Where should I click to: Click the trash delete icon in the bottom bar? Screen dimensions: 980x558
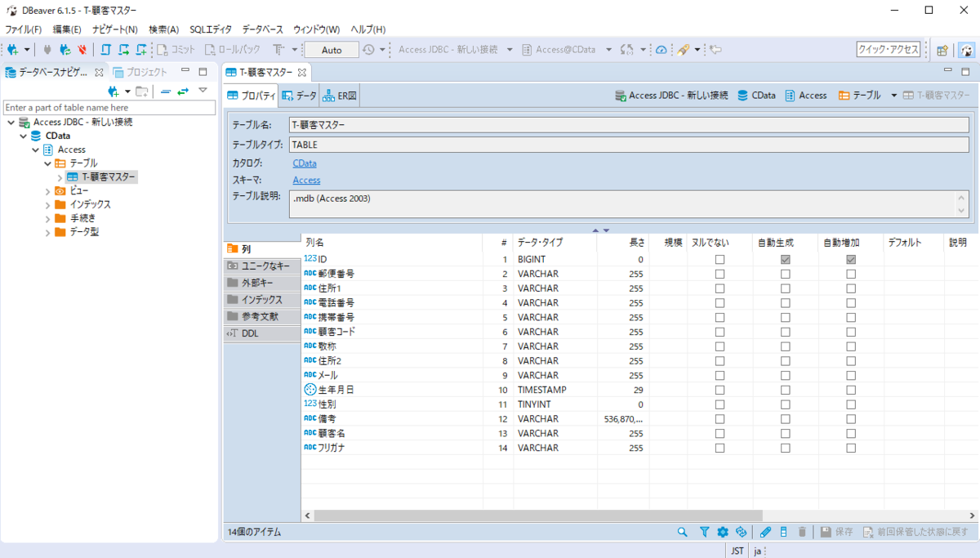(x=801, y=532)
